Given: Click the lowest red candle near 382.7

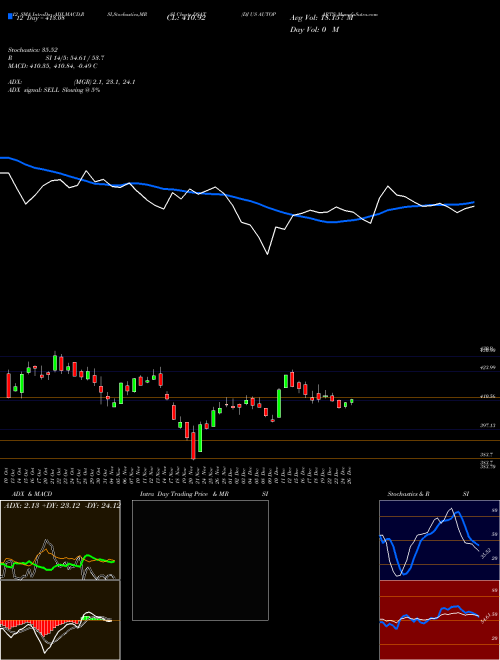Looking at the screenshot, I should coord(194,445).
